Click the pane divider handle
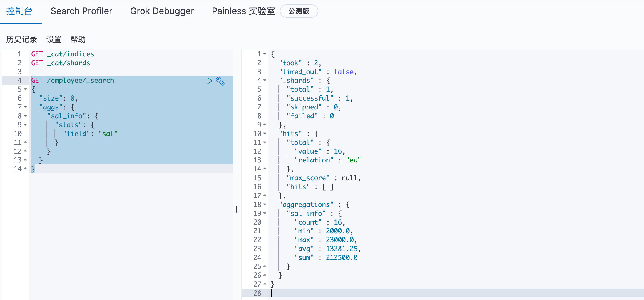 click(237, 209)
